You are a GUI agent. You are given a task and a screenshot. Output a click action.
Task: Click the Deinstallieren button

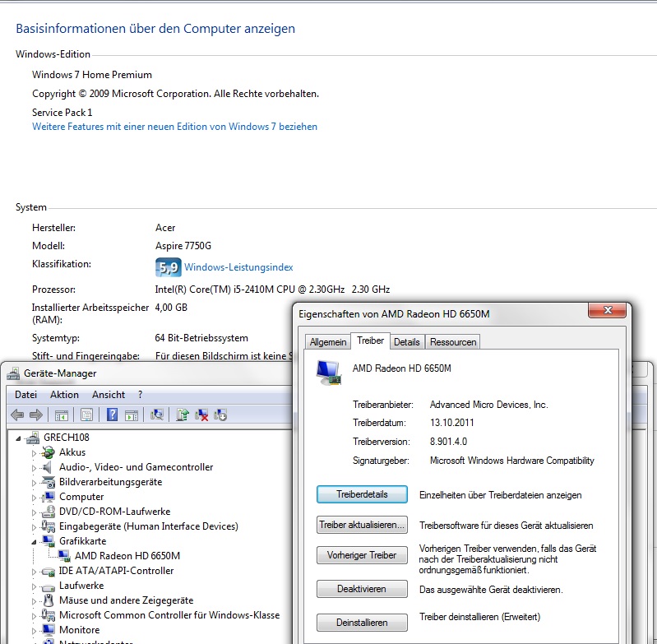[362, 623]
